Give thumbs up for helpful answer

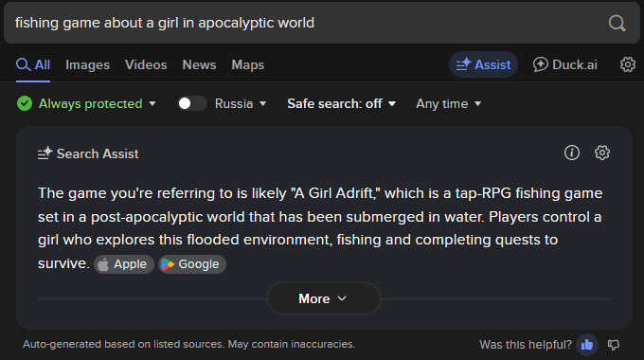pyautogui.click(x=587, y=345)
